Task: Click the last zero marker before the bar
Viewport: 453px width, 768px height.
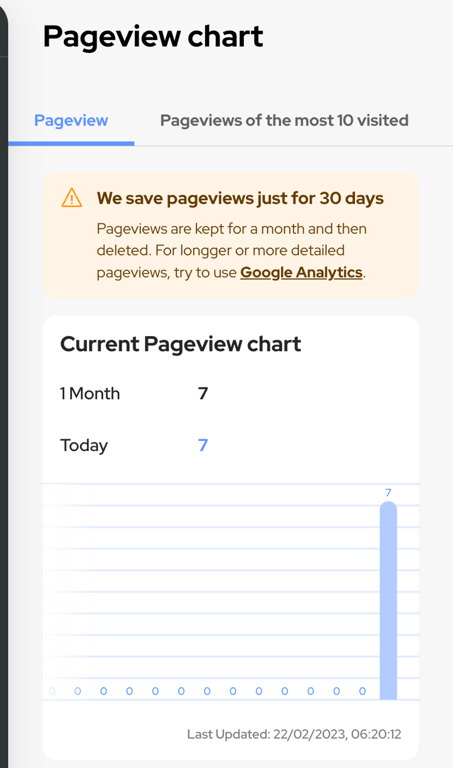Action: click(x=362, y=691)
